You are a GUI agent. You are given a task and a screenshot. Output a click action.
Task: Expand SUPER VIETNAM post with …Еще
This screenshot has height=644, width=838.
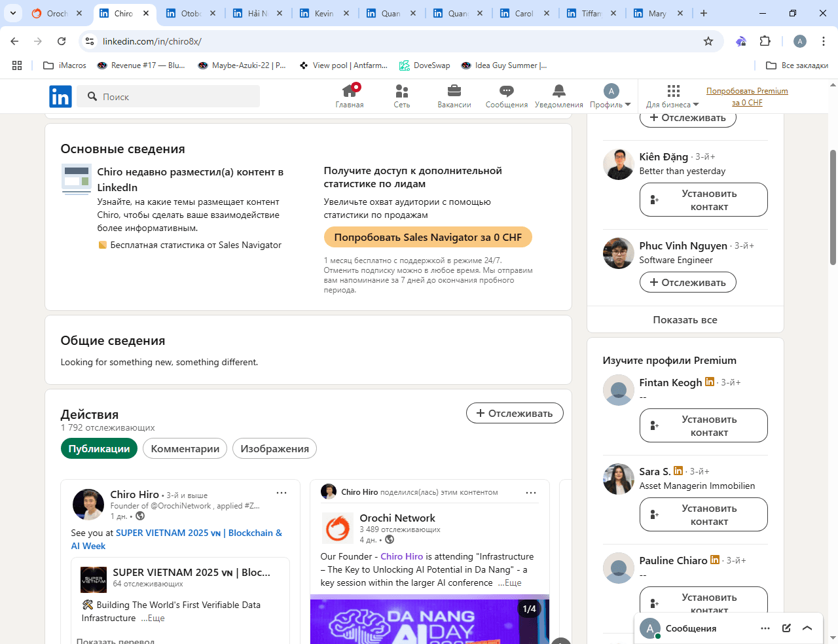153,618
